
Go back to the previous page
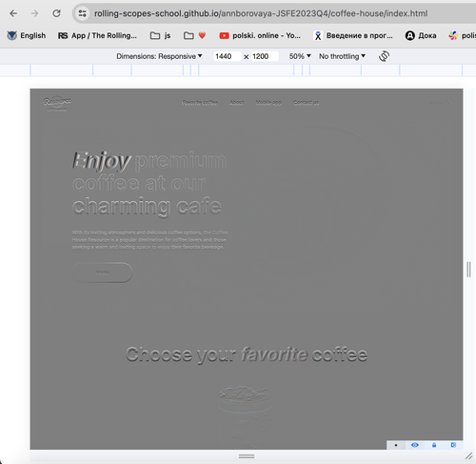[x=13, y=13]
